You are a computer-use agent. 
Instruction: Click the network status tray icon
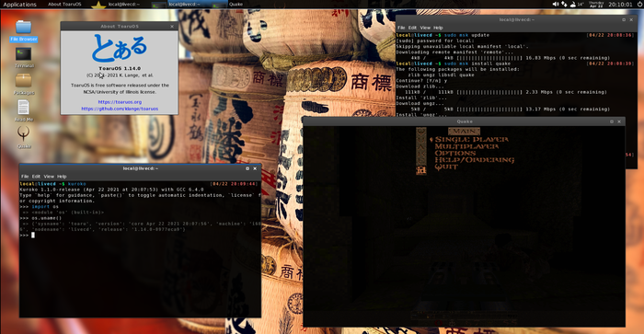(564, 4)
